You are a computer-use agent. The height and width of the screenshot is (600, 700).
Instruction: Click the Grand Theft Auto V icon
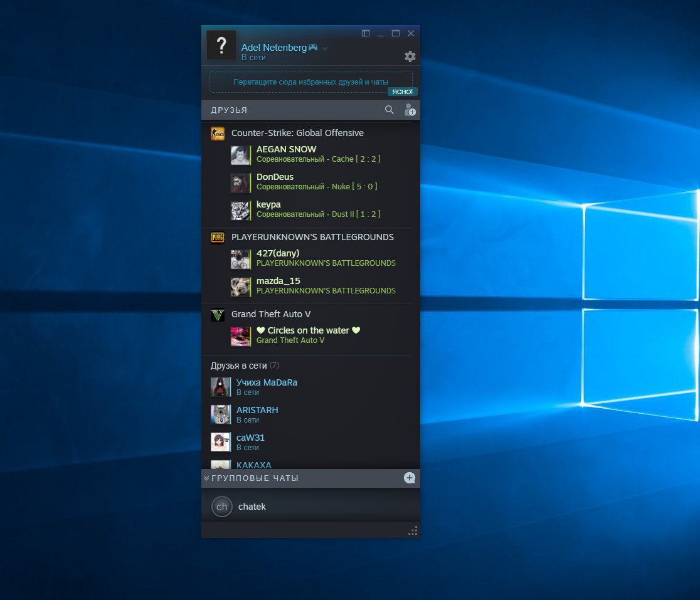tap(218, 315)
